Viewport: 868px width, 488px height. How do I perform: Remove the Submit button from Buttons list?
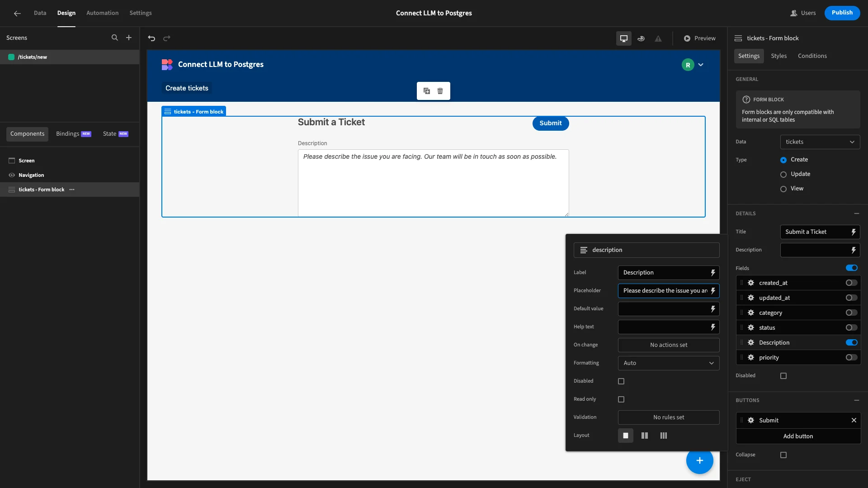point(854,420)
